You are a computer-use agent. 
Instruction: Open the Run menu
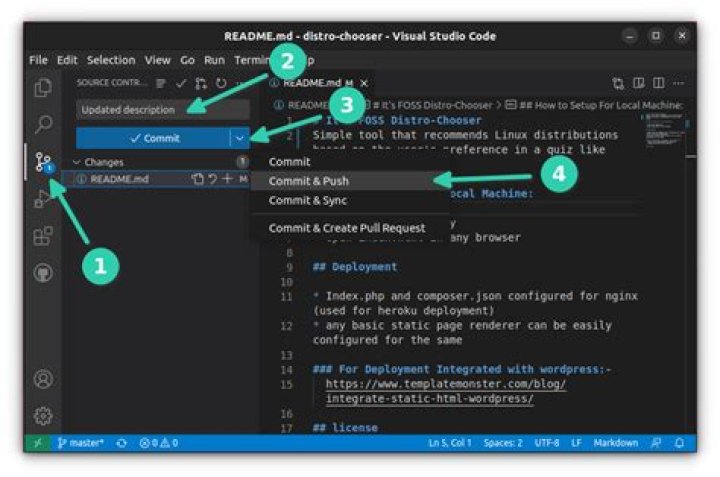click(x=214, y=60)
